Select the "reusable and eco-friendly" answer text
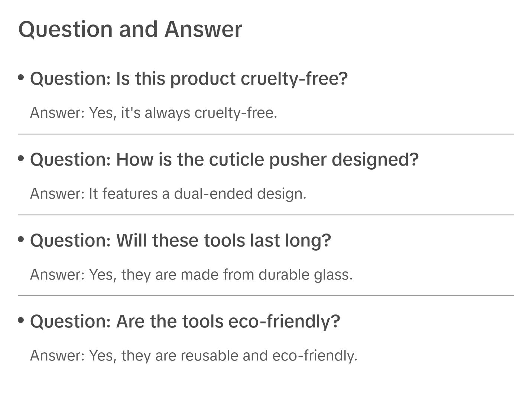Screen dimensions: 532x398 coord(194,356)
